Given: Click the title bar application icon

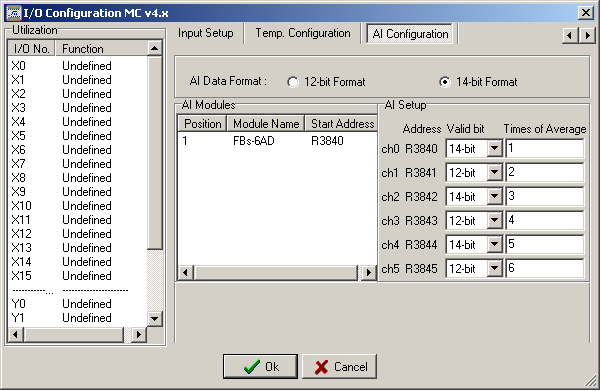Looking at the screenshot, I should click(x=14, y=13).
